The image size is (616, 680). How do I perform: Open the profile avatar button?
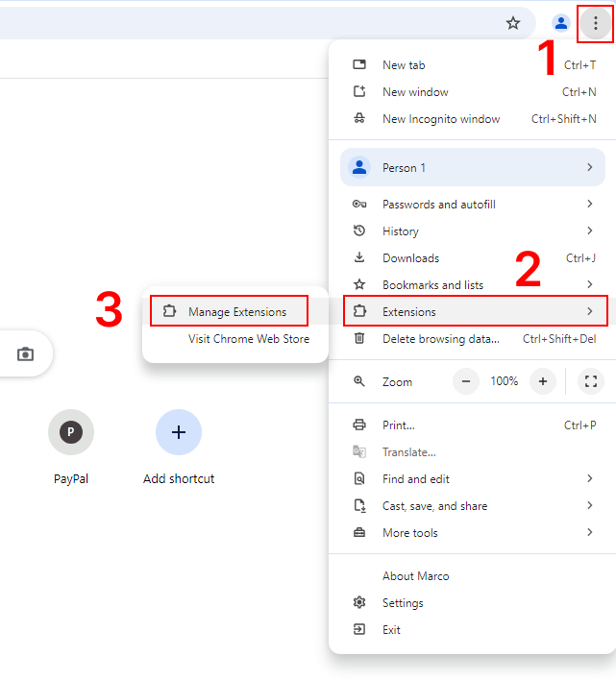(x=560, y=22)
